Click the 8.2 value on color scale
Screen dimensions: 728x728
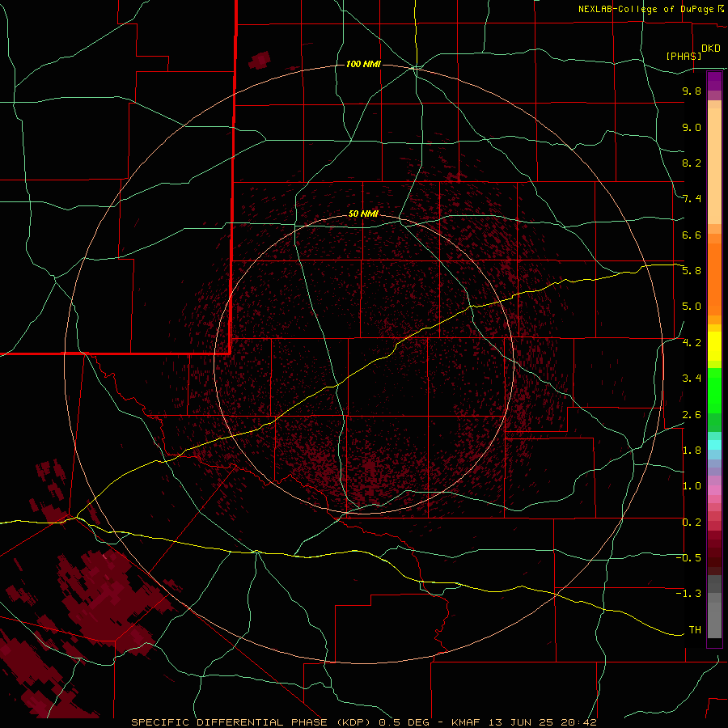(692, 163)
